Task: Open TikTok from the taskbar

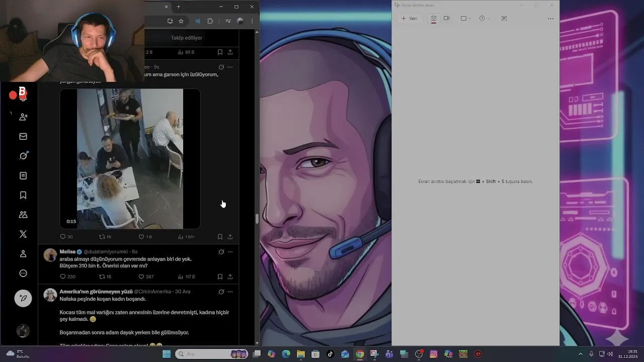Action: (330, 354)
